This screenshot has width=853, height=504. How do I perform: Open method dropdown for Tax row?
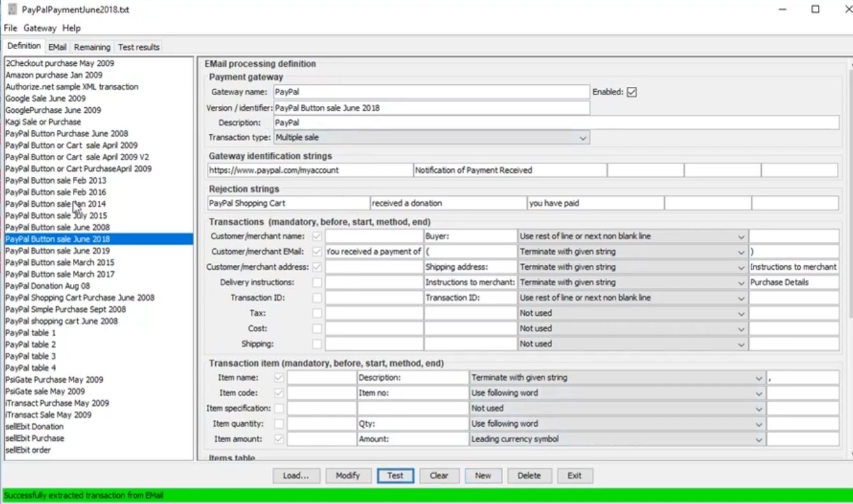tap(633, 313)
